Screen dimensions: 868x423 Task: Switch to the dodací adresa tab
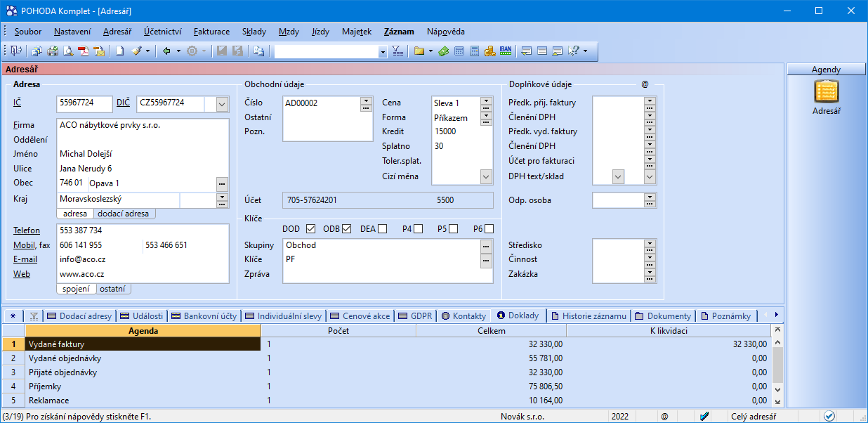(x=124, y=214)
